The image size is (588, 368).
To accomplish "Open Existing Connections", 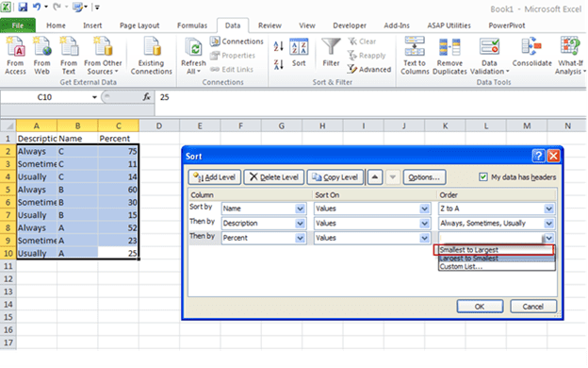I will point(151,56).
